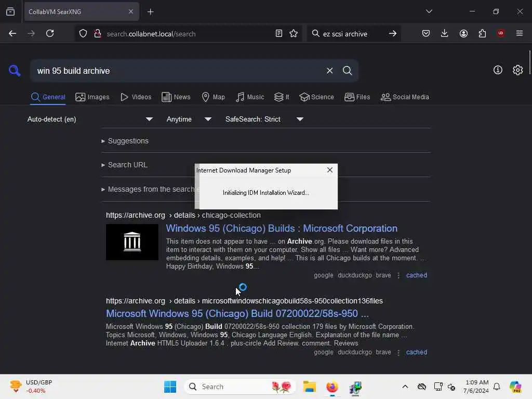This screenshot has width=532, height=399.
Task: List all tabs dropdown arrow
Action: (429, 11)
